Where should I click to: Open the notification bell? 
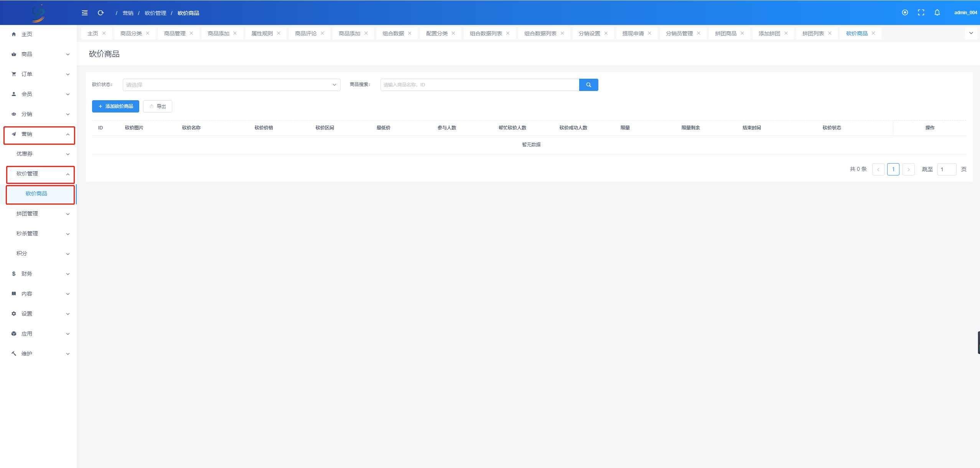tap(937, 13)
